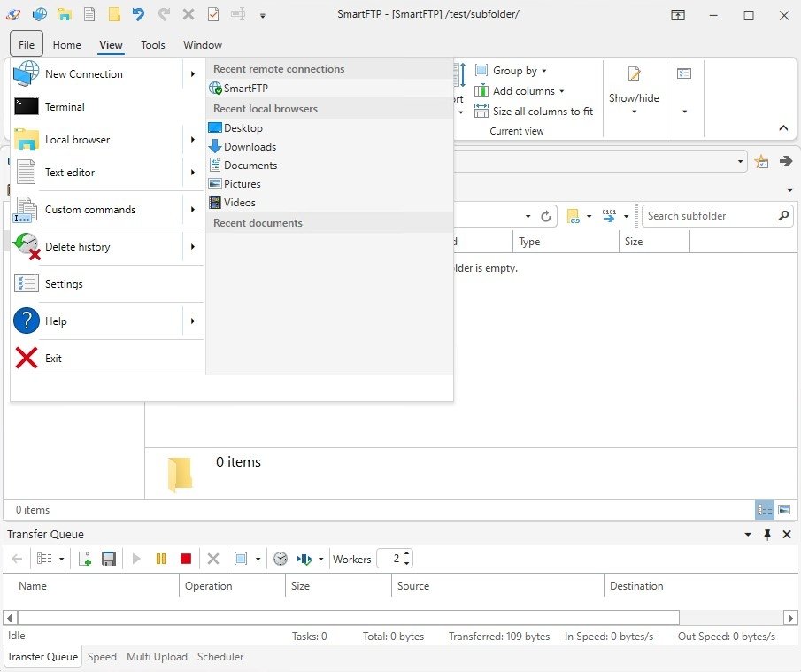Screen dimensions: 801x672
Task: Expand the Help submenu arrow
Action: (x=193, y=321)
